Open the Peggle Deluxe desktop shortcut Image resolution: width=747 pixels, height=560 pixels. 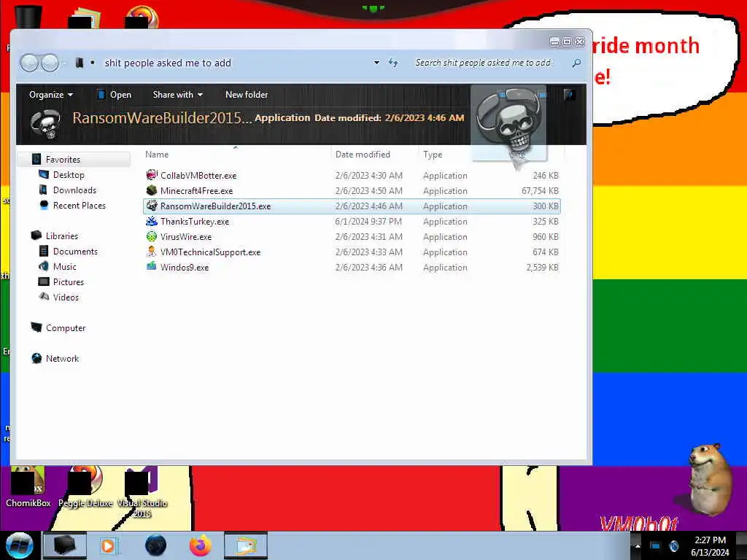coord(85,486)
